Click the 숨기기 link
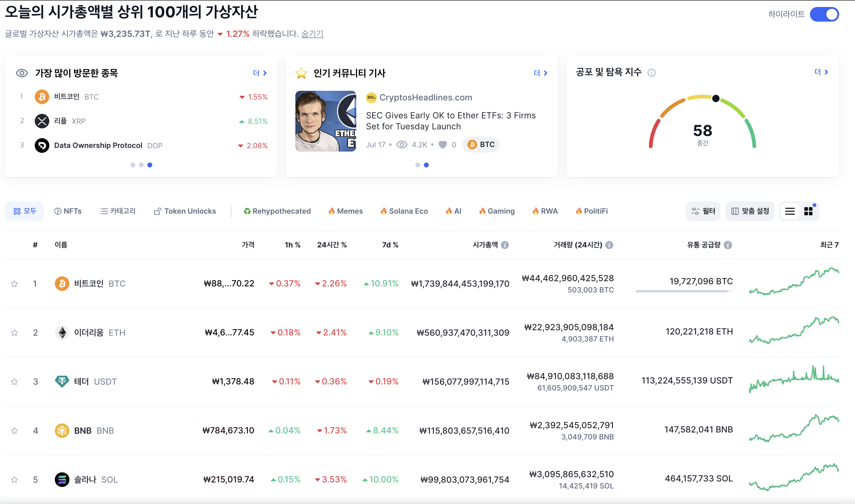The width and height of the screenshot is (855, 504). tap(312, 33)
